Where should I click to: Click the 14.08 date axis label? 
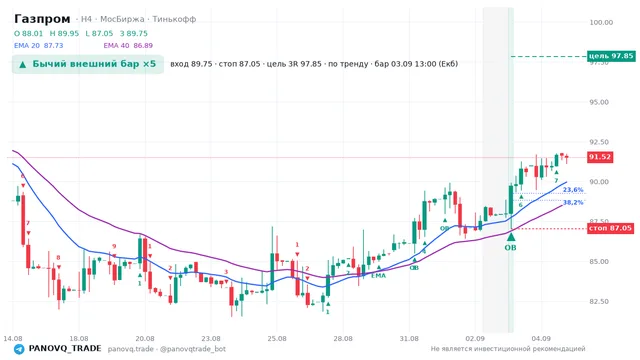coord(13,339)
